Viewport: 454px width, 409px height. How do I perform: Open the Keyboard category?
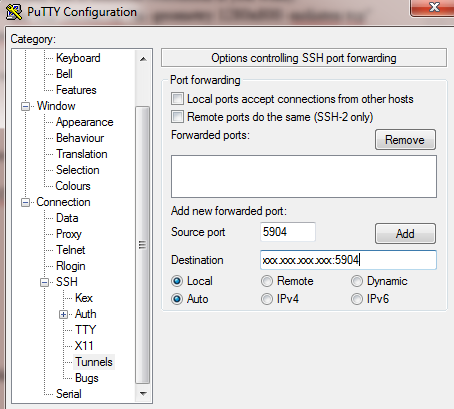(78, 58)
